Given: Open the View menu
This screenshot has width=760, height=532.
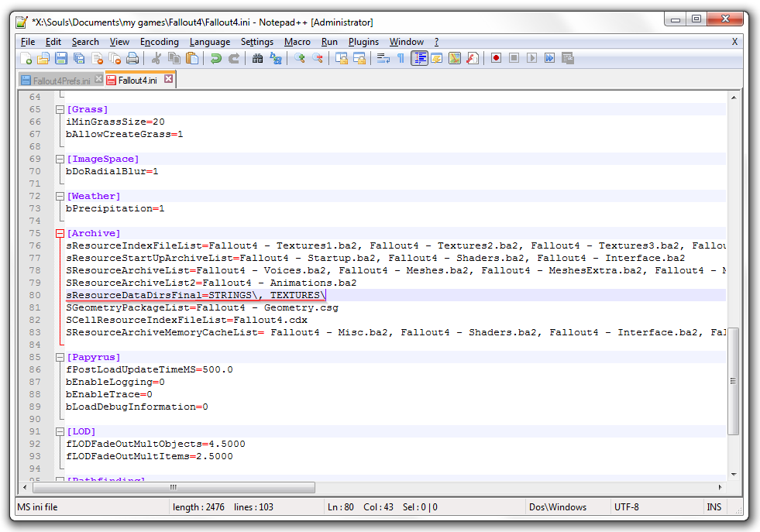Looking at the screenshot, I should coord(119,42).
